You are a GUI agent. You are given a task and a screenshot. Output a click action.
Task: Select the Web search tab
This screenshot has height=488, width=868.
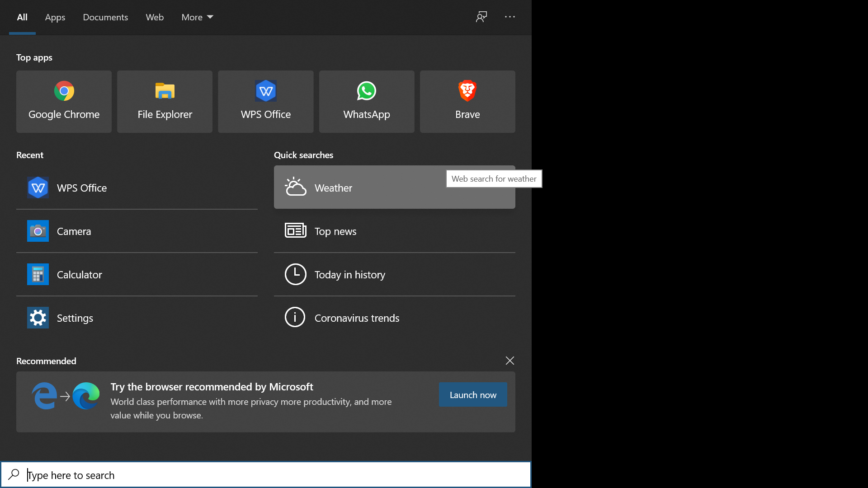click(155, 17)
